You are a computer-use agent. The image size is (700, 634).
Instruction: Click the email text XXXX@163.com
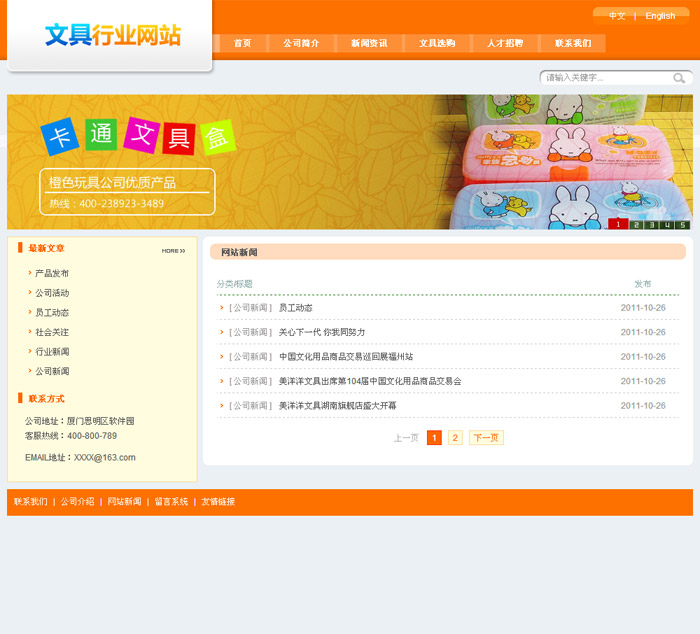click(104, 458)
